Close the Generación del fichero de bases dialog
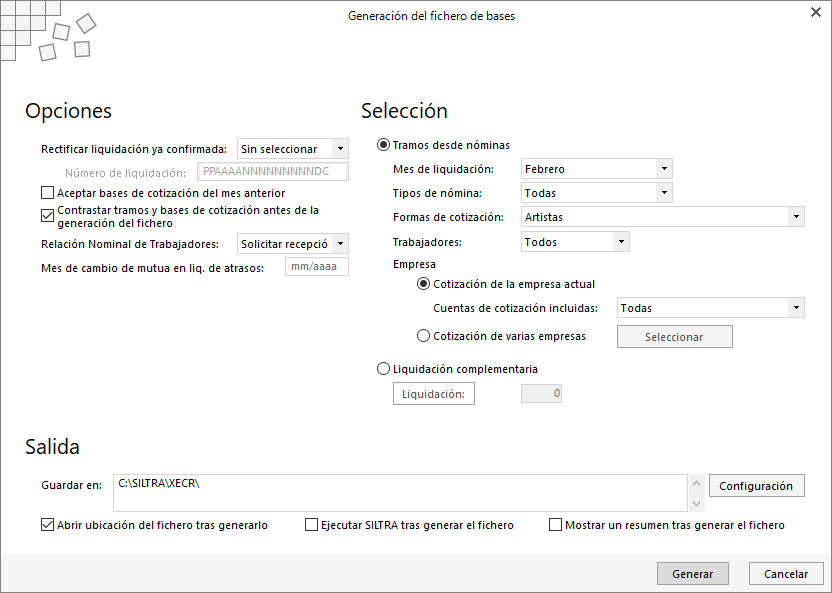 pyautogui.click(x=816, y=12)
